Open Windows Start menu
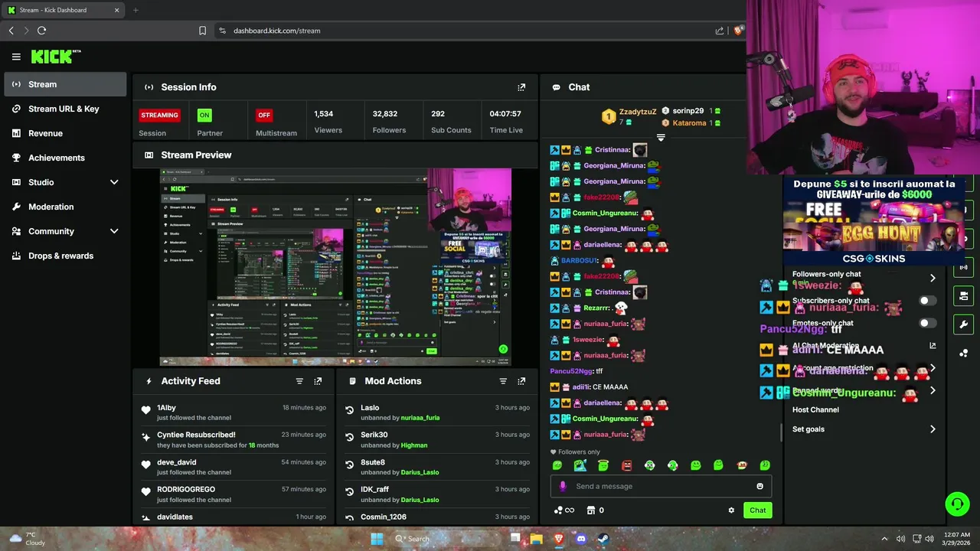Screen dimensions: 980x551 pyautogui.click(x=377, y=539)
